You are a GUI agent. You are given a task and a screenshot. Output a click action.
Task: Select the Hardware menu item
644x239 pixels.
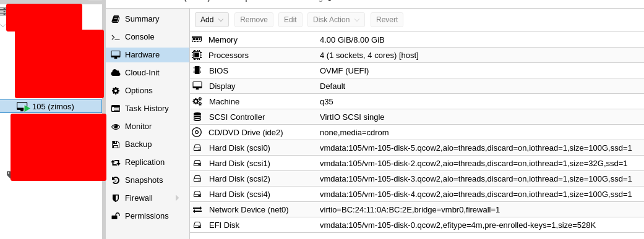coord(147,55)
